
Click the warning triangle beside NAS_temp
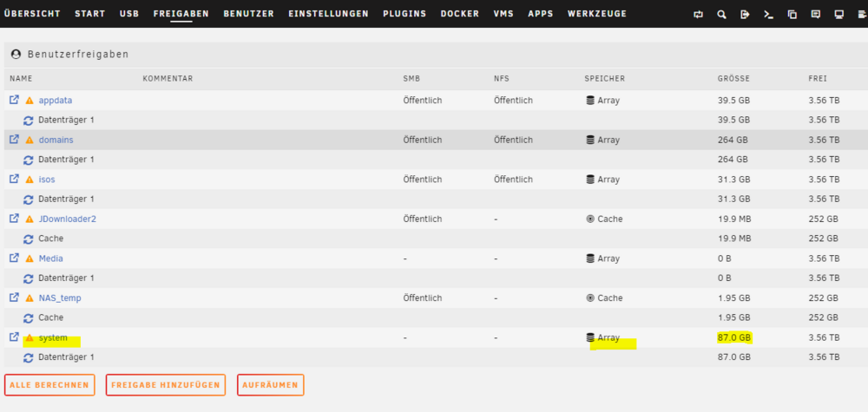tap(30, 298)
